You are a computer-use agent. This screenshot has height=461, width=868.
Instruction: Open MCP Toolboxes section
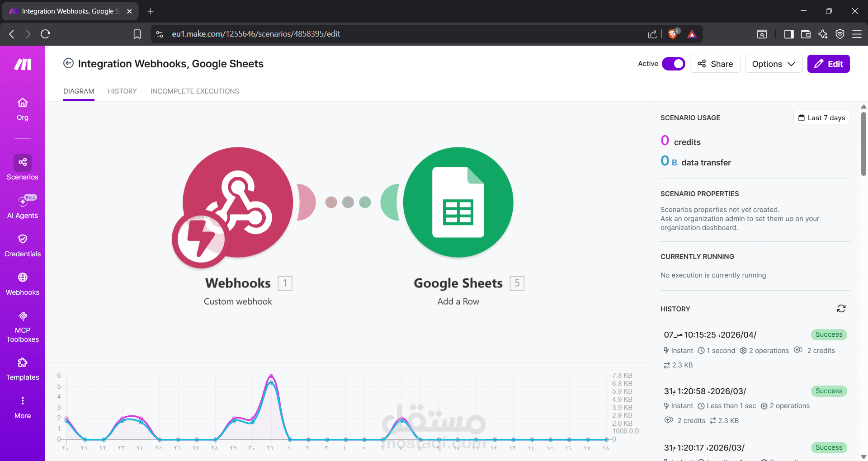23,327
